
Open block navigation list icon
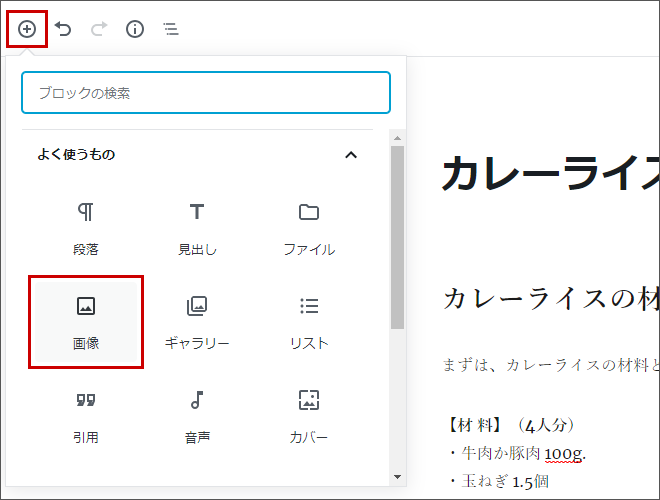point(171,29)
